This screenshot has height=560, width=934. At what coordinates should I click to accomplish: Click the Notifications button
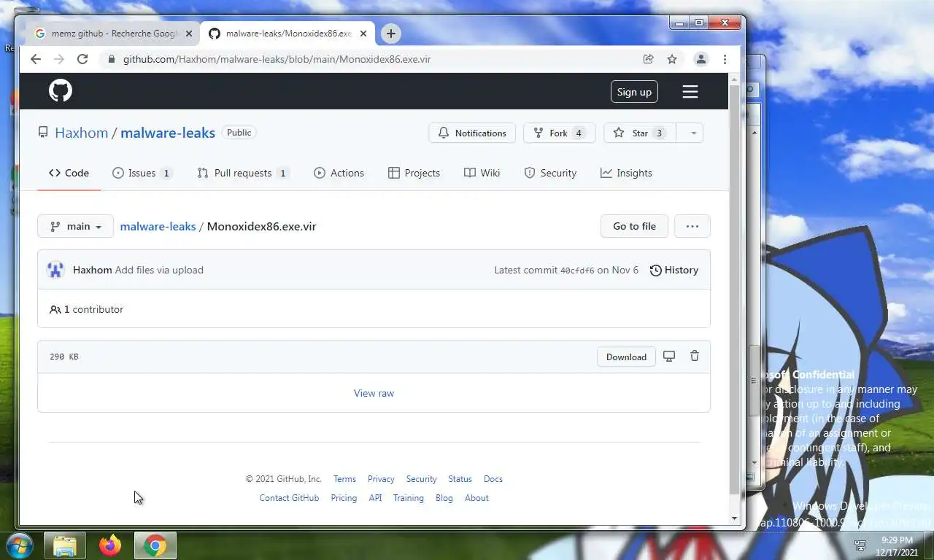[x=472, y=133]
